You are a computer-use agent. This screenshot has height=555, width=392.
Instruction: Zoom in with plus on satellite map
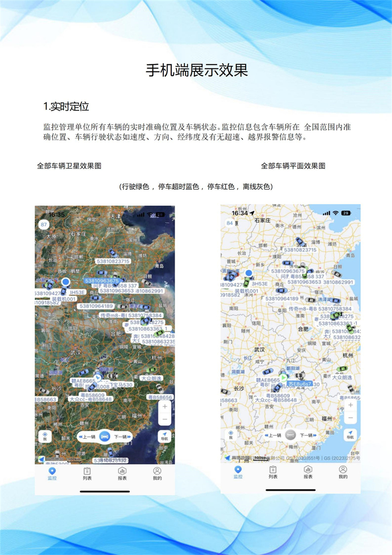click(165, 406)
